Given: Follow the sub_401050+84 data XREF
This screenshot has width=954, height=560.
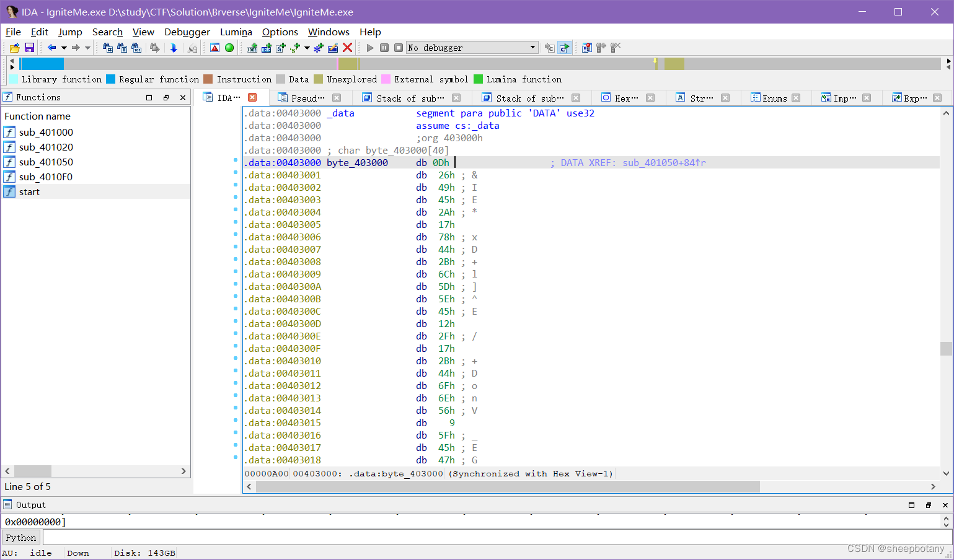Looking at the screenshot, I should coord(665,163).
